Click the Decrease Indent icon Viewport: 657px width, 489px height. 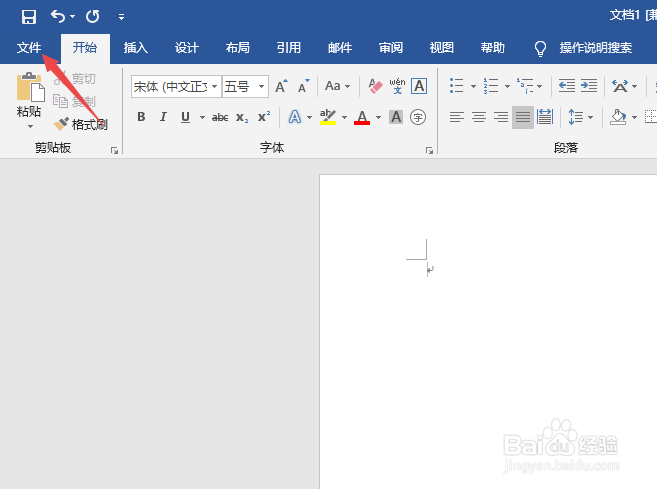566,86
